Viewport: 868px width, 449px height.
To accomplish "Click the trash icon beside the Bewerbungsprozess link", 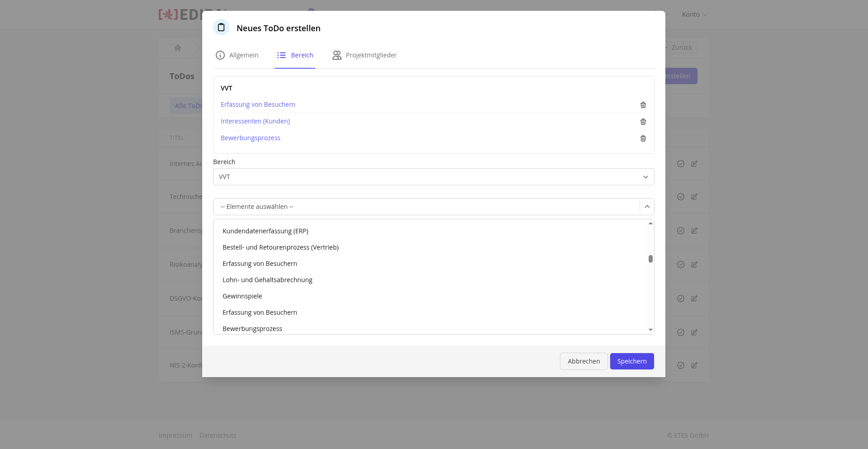I will tap(643, 138).
